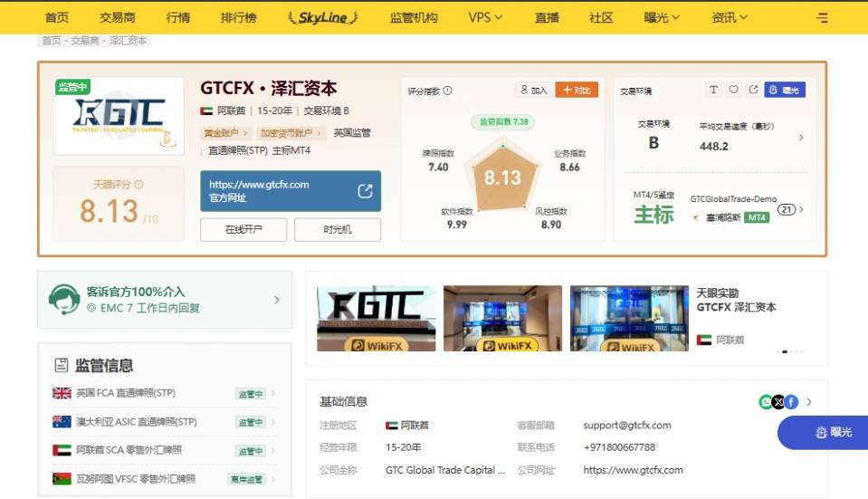Open the https://www.gtcfx.com official website button
868x499 pixels.
[291, 191]
